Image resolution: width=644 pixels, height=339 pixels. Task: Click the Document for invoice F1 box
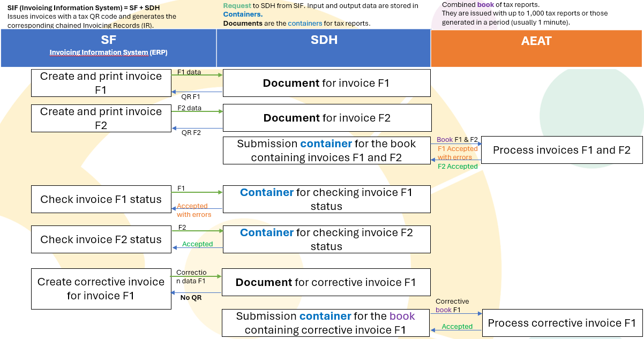click(326, 83)
